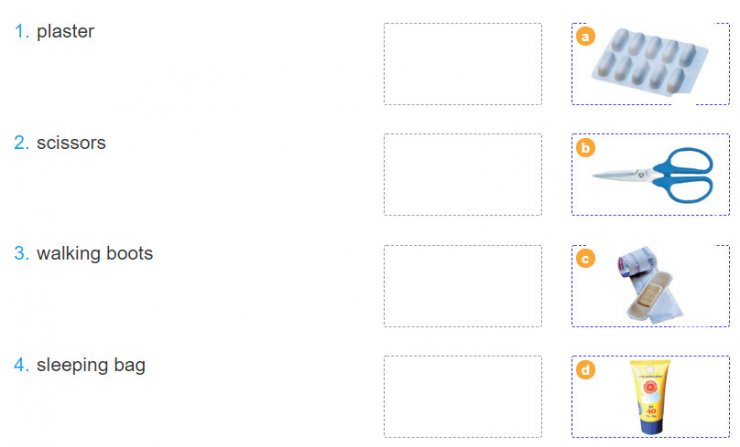Image resolution: width=740 pixels, height=447 pixels.
Task: Click the answer box beside walking boots
Action: tap(462, 286)
